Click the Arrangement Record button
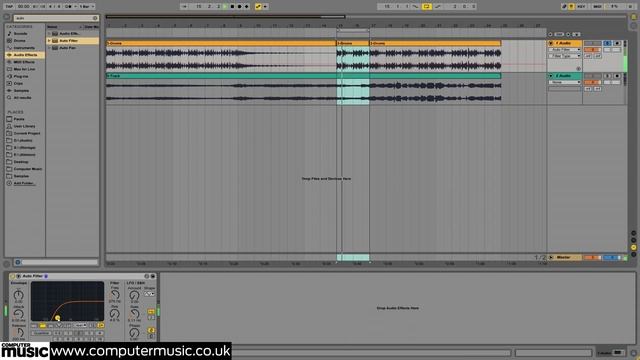 tap(240, 7)
